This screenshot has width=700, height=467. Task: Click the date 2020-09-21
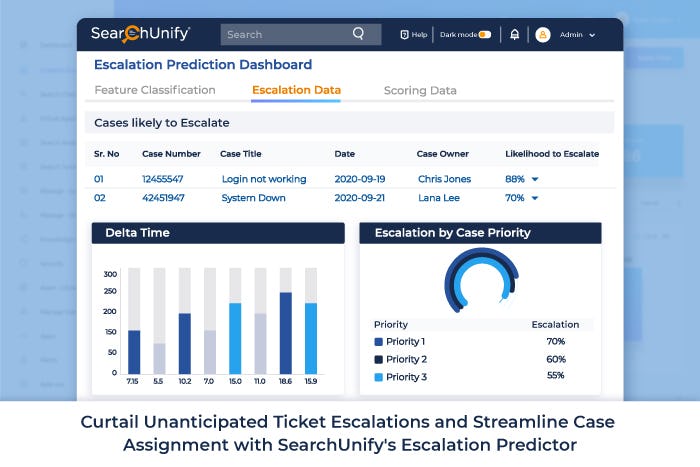coord(359,198)
